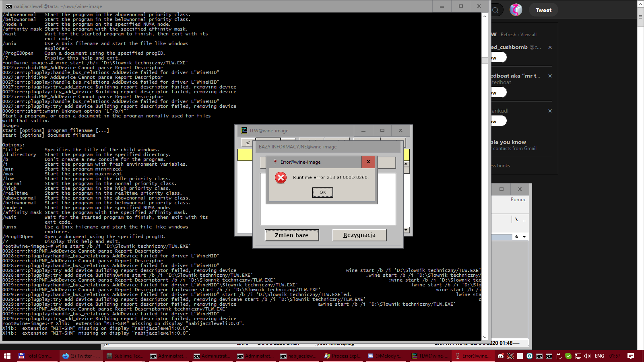
Task: Close the Error@wine-image dialog with red X
Action: pos(368,162)
